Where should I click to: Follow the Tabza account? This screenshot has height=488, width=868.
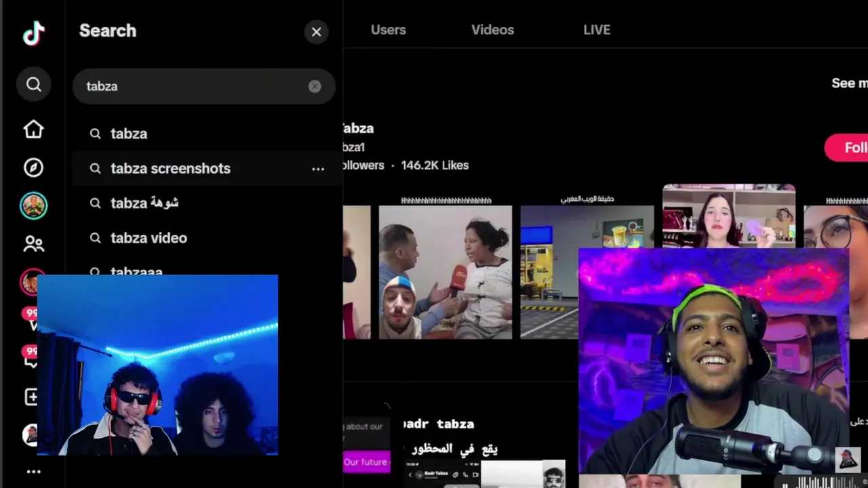pos(847,148)
